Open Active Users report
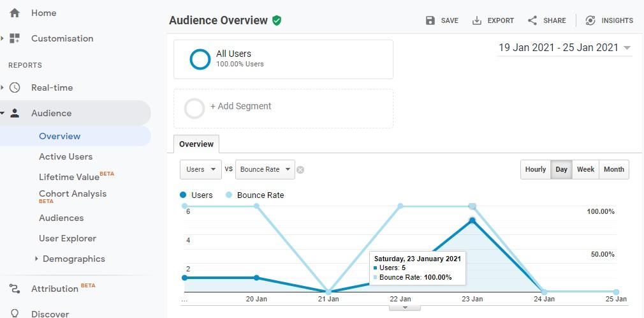644x318 pixels. point(66,156)
